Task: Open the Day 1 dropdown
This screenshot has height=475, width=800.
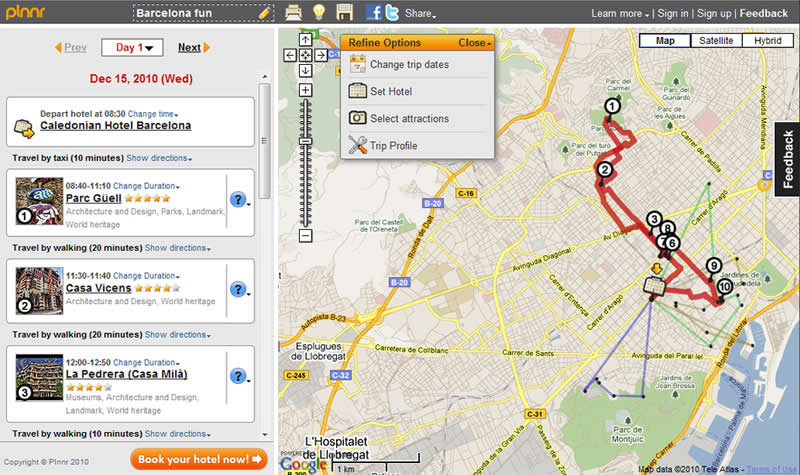Action: [132, 47]
